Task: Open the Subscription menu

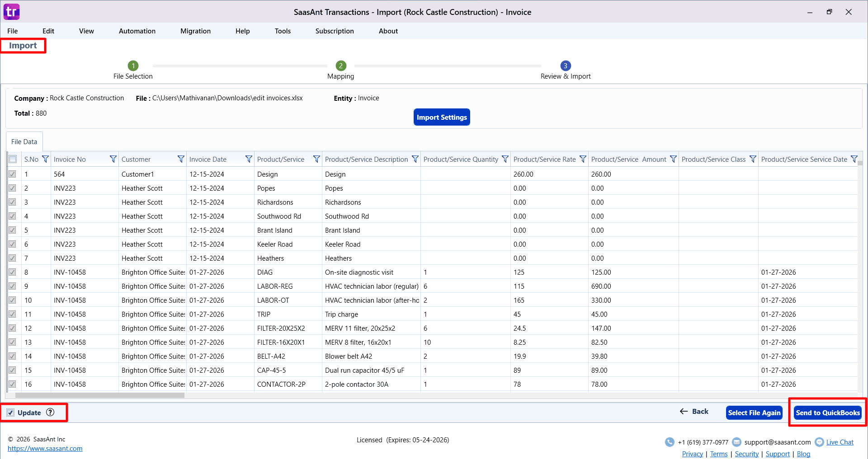Action: (335, 31)
